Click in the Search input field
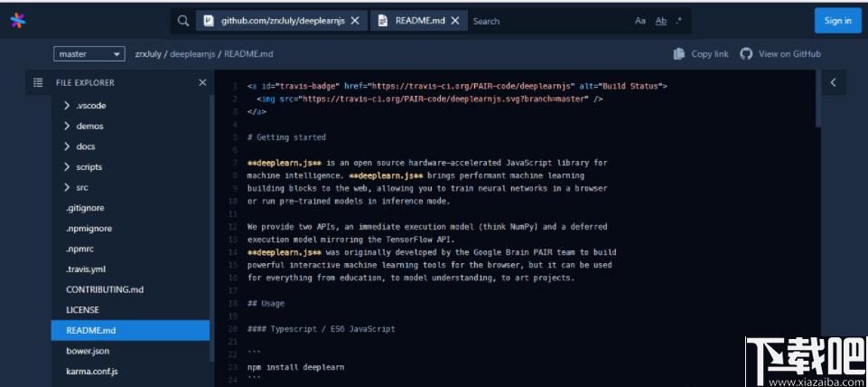This screenshot has width=868, height=387. pos(548,21)
